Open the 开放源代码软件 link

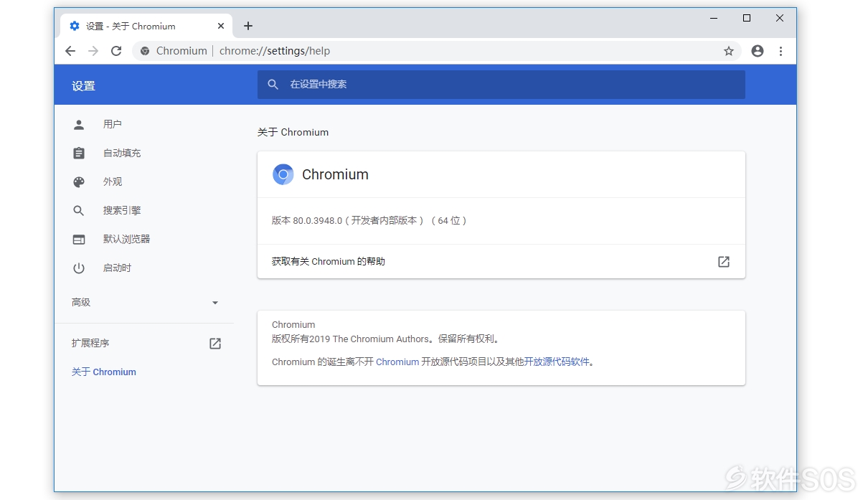coord(557,362)
